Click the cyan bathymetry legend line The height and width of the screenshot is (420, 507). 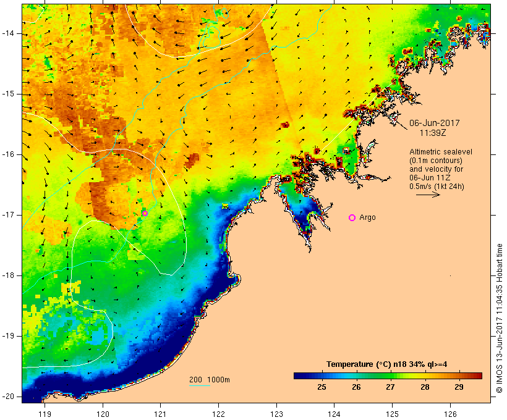pos(200,385)
